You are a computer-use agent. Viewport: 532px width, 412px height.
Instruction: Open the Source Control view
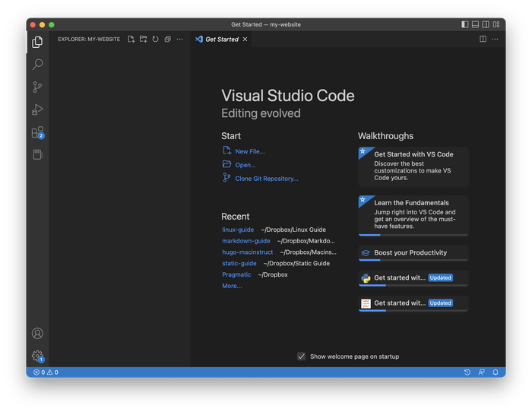click(37, 87)
